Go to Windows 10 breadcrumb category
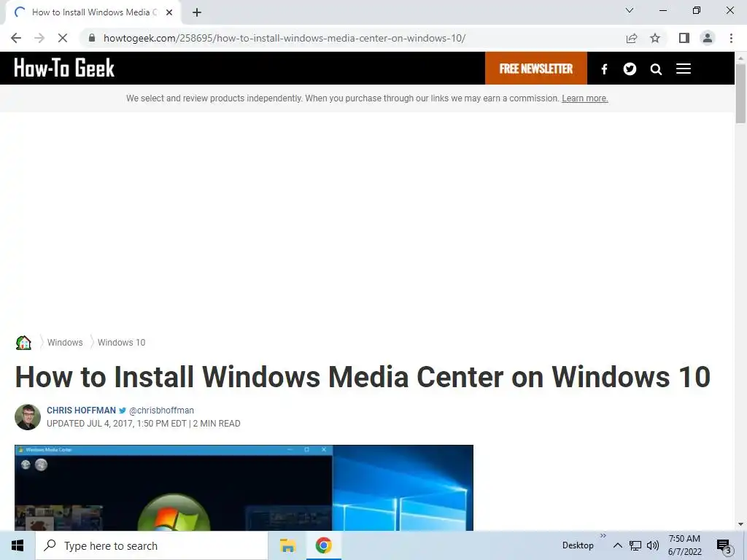 tap(122, 343)
